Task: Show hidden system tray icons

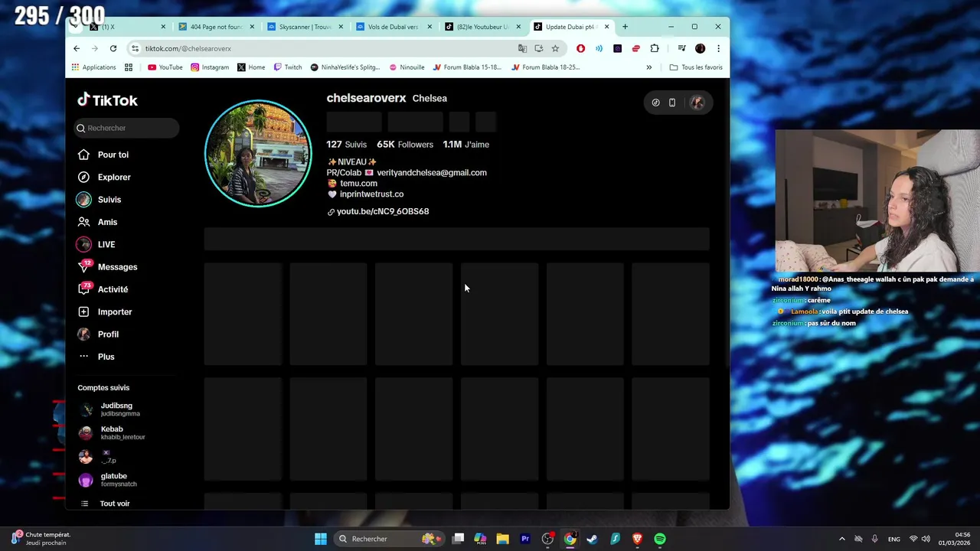Action: [x=842, y=539]
